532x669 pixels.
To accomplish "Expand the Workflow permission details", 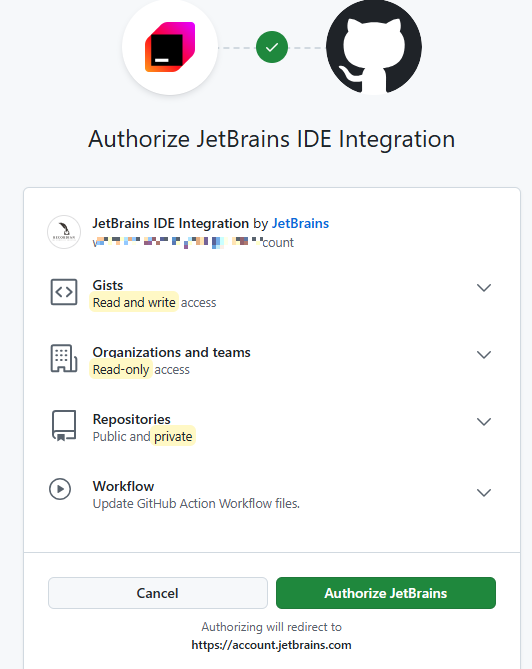I will [x=484, y=492].
